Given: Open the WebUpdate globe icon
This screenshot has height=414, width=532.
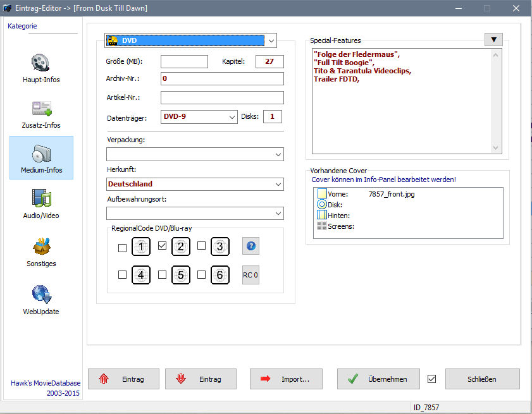Looking at the screenshot, I should point(41,294).
